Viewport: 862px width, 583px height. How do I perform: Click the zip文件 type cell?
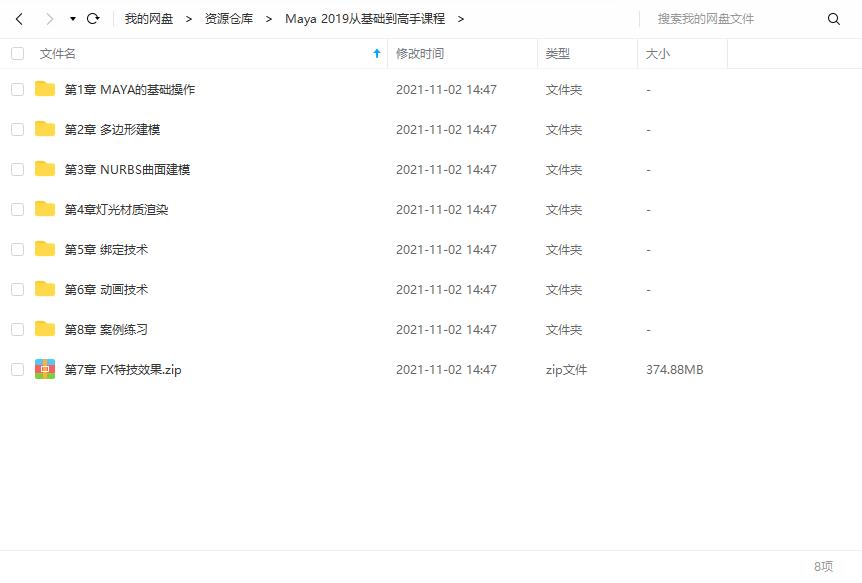click(566, 370)
